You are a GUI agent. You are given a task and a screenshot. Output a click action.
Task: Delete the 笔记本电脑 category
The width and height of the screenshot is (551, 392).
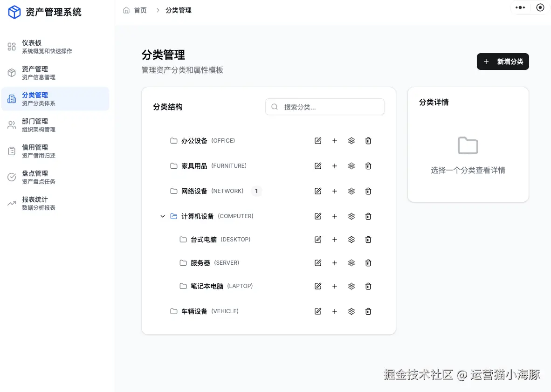pos(368,286)
